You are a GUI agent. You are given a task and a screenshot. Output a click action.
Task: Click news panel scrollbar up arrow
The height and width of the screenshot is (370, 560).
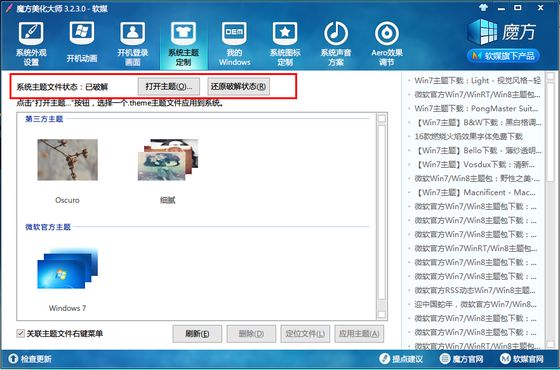coord(550,76)
